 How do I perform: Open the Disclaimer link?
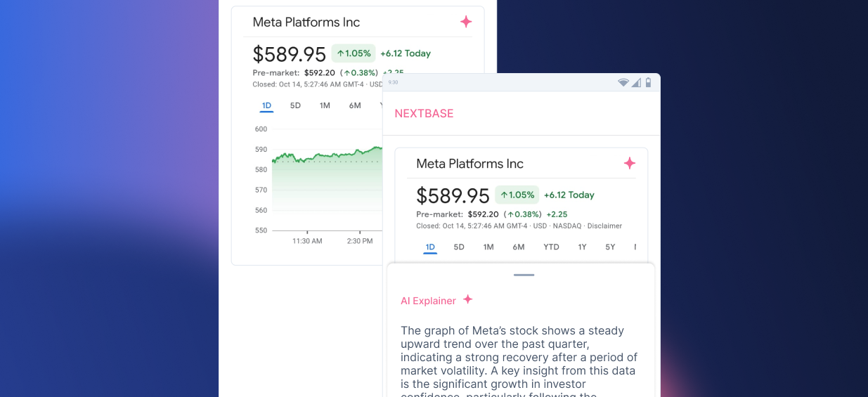604,226
